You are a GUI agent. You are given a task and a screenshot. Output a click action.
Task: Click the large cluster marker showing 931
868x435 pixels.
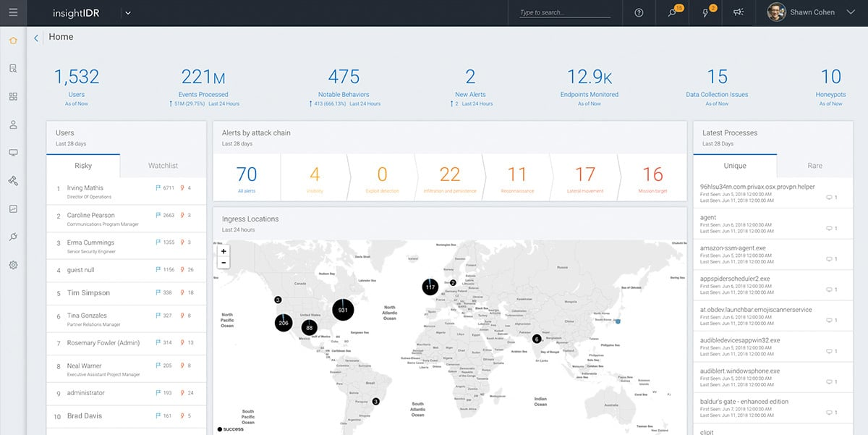pyautogui.click(x=343, y=310)
